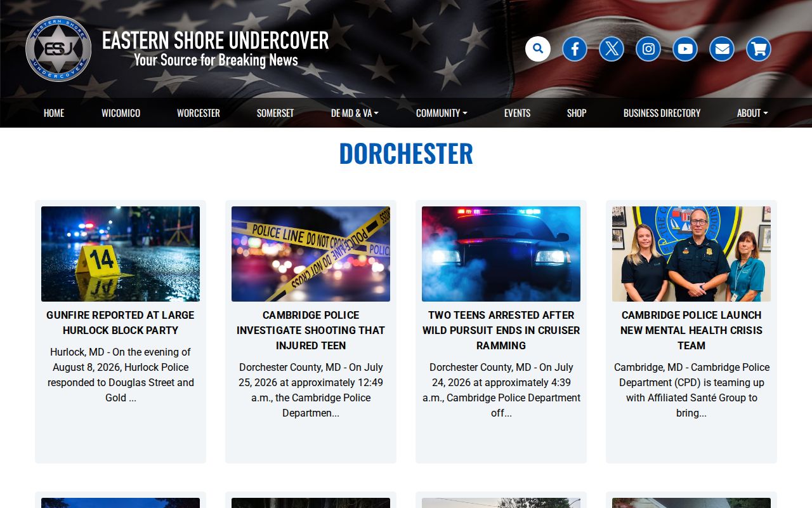
Task: Open the shopping cart
Action: 759,49
